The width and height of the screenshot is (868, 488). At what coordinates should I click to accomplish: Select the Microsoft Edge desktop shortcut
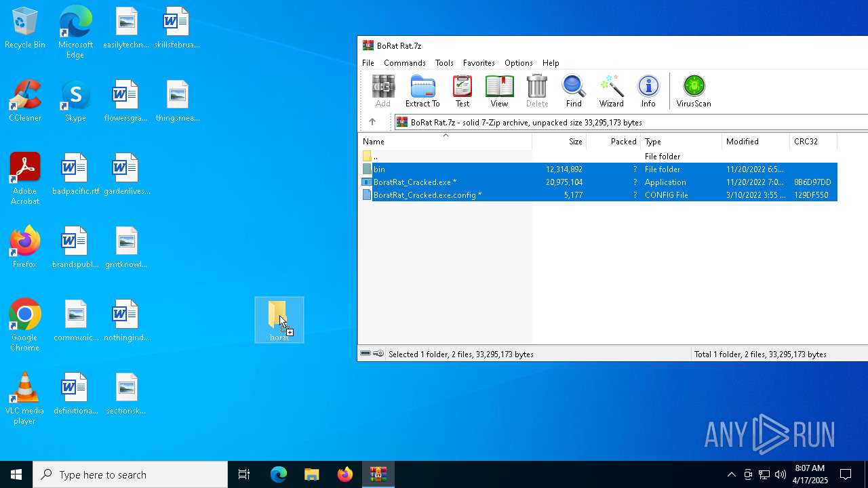pyautogui.click(x=75, y=33)
